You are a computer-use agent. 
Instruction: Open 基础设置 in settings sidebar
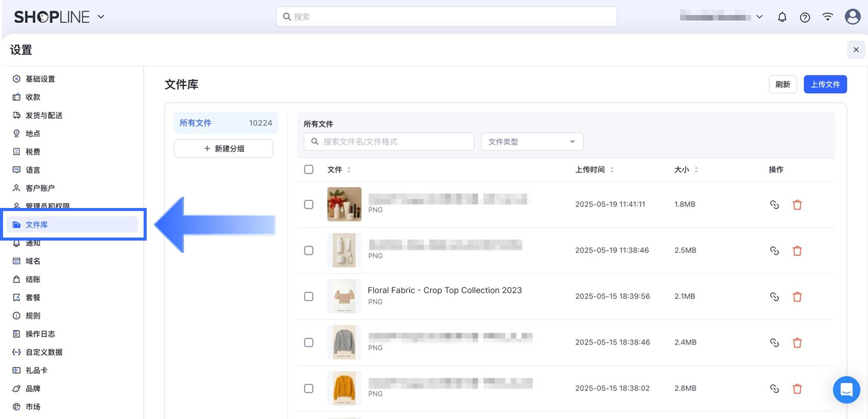[40, 79]
